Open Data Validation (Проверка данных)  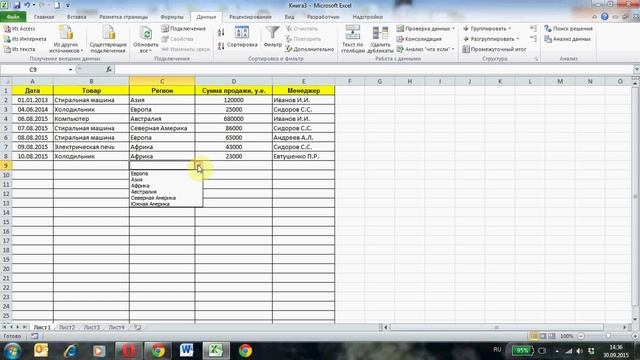pos(424,29)
